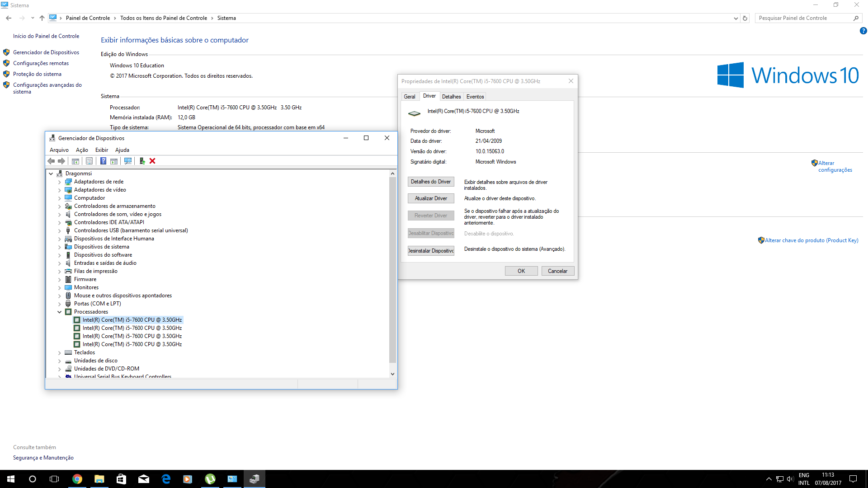The width and height of the screenshot is (868, 488).
Task: Expand Adaptadores de rede node
Action: (x=59, y=182)
